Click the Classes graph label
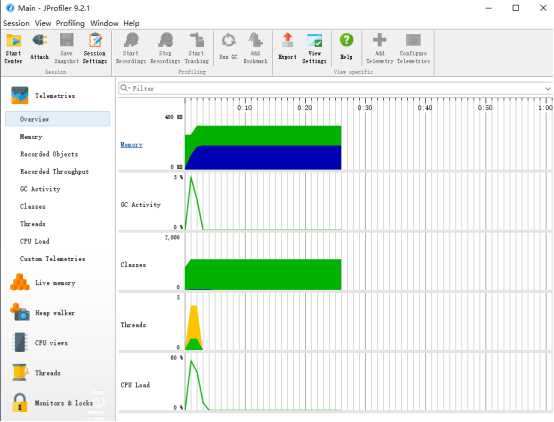554x422 pixels. [133, 265]
